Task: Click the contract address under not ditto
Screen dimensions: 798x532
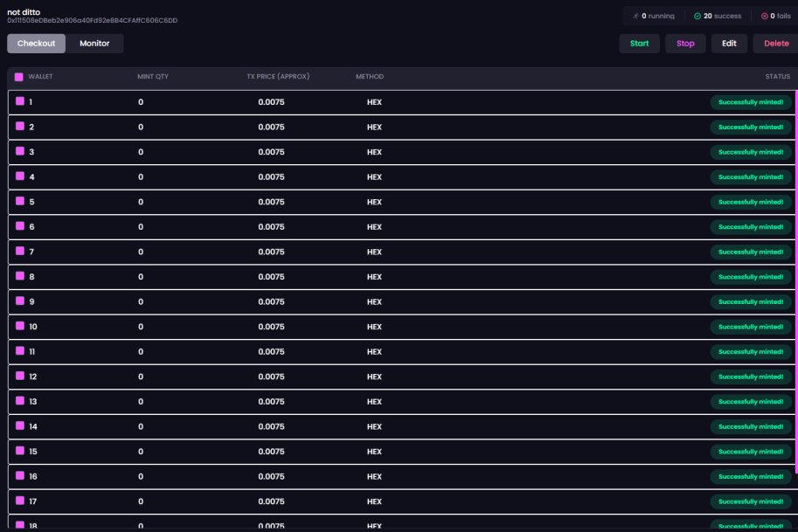Action: 92,20
